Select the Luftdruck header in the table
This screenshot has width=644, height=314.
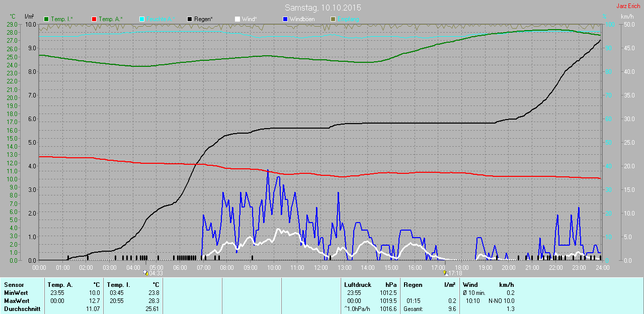pyautogui.click(x=357, y=285)
